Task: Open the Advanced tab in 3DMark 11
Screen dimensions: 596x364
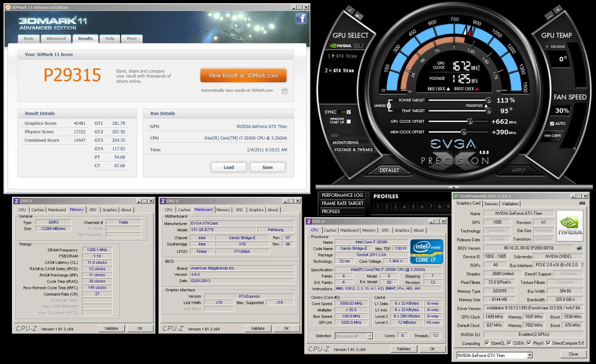Action: tap(56, 39)
